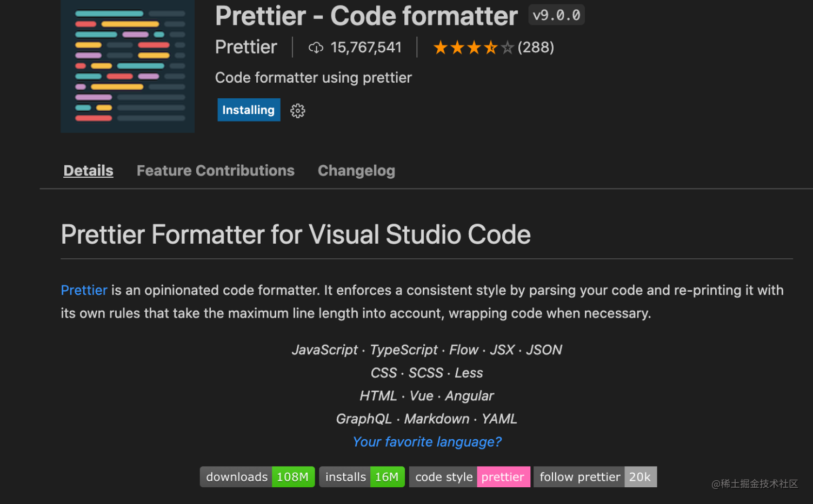Image resolution: width=813 pixels, height=504 pixels.
Task: Open the extension settings gear icon
Action: 298,110
